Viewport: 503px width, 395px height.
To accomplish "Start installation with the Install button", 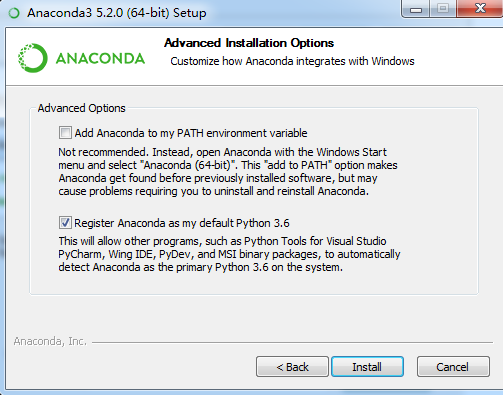I will click(x=367, y=367).
